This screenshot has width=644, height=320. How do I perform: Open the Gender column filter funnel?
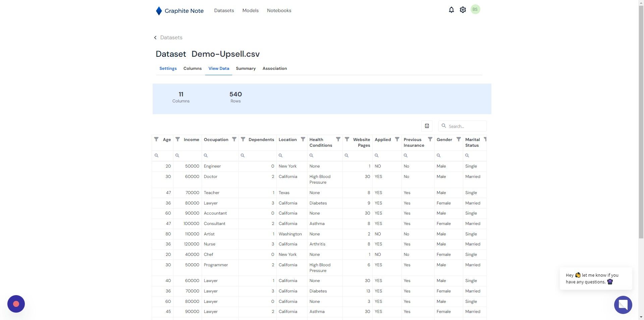[x=459, y=139]
